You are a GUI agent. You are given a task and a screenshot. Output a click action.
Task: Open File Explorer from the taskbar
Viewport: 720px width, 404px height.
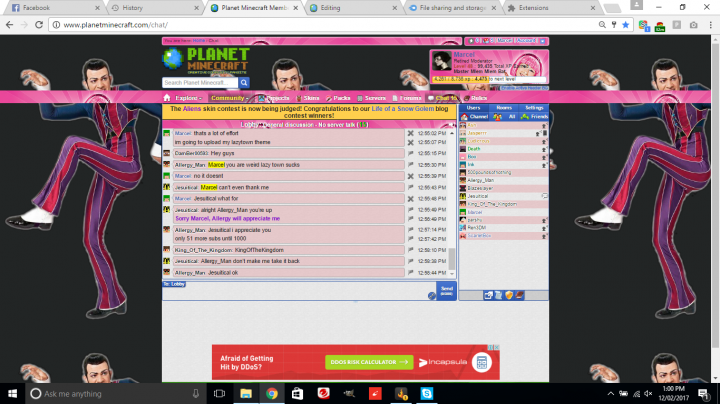pos(246,394)
